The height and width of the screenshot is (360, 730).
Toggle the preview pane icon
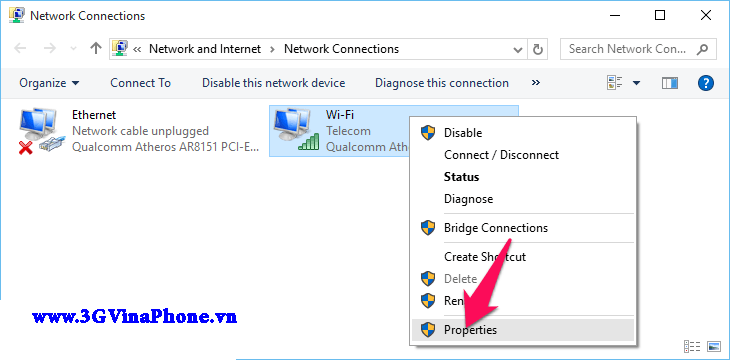point(670,83)
